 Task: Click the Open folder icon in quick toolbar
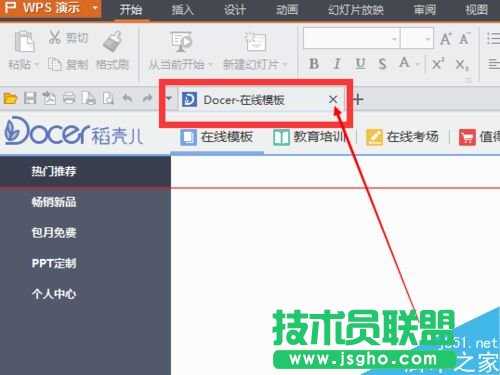point(10,99)
